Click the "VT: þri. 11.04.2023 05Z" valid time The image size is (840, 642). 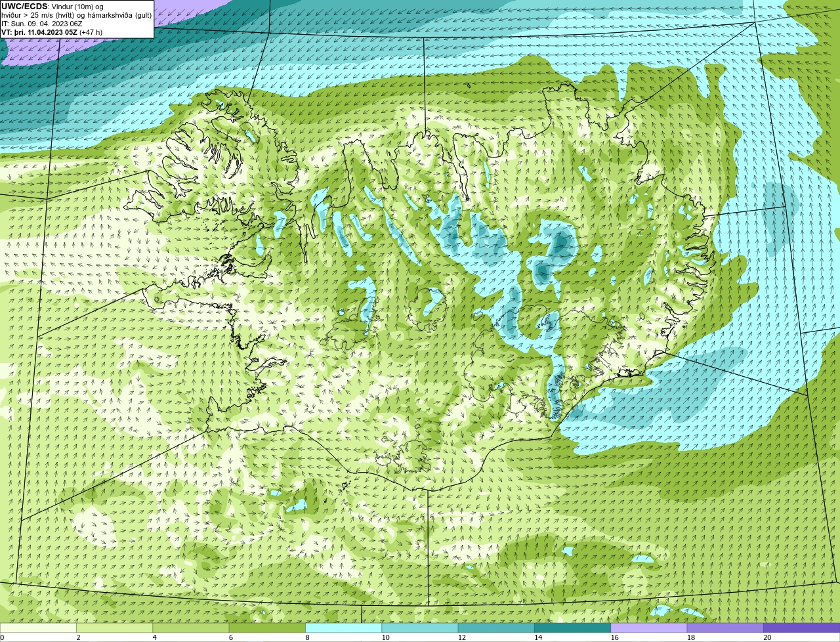[x=39, y=32]
